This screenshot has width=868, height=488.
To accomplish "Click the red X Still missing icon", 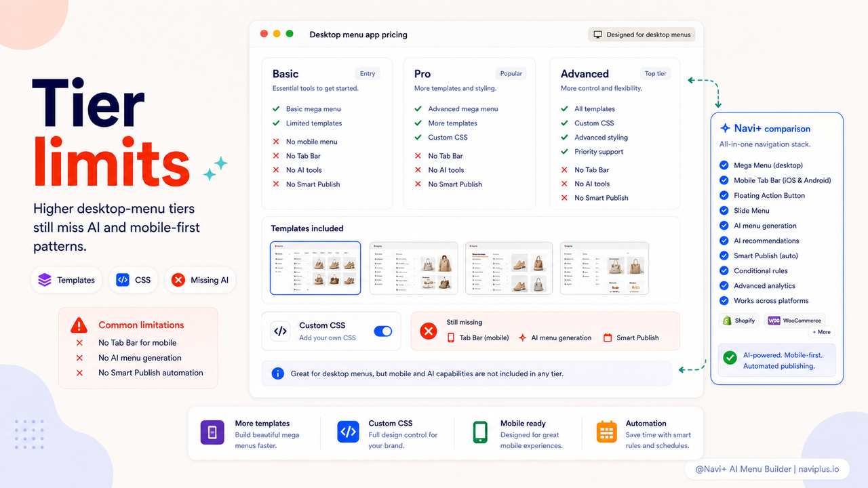I will [429, 331].
